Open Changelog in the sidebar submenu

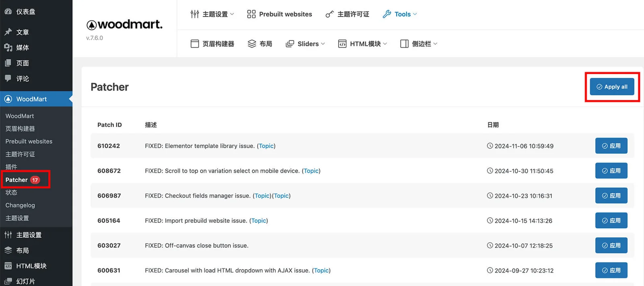click(x=20, y=205)
